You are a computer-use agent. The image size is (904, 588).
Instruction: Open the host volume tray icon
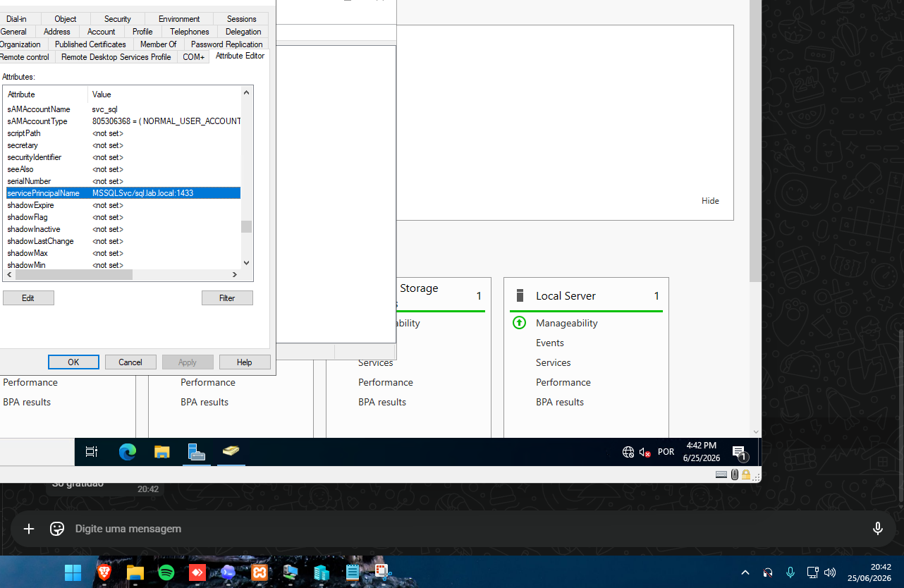click(x=830, y=572)
